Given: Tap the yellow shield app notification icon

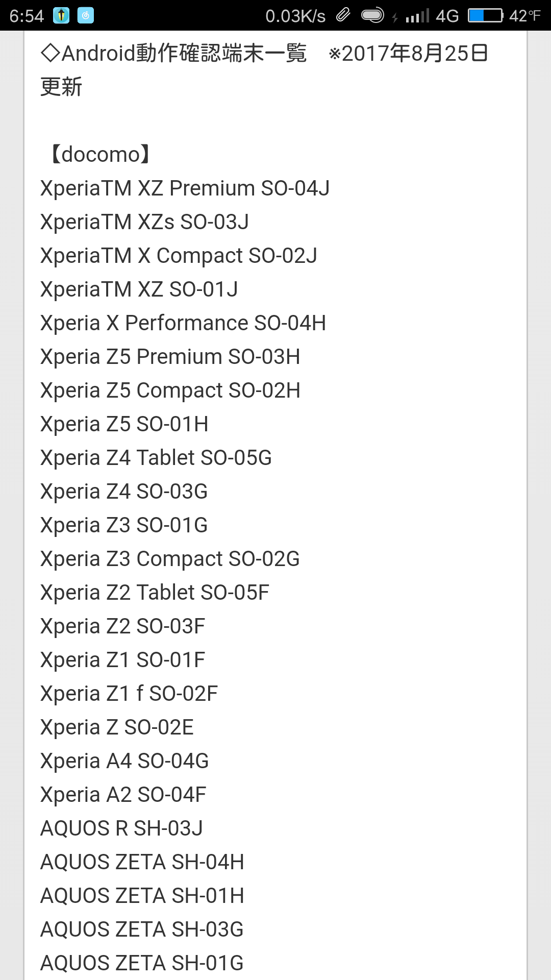Looking at the screenshot, I should pyautogui.click(x=62, y=16).
